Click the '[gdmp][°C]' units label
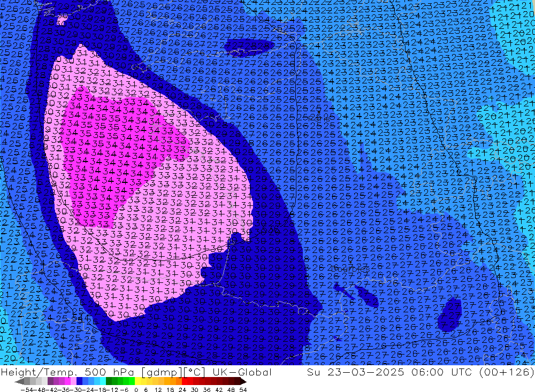535x392 pixels. tap(173, 372)
